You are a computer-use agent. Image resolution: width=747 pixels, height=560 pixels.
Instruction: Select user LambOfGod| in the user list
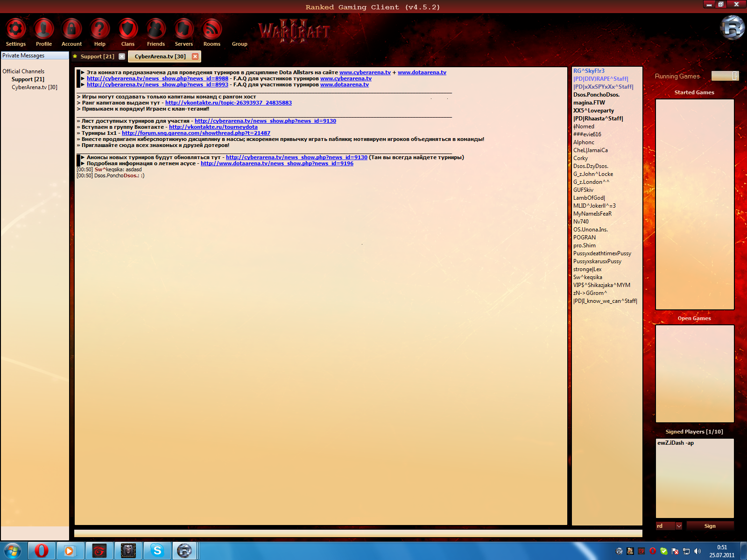tap(589, 198)
